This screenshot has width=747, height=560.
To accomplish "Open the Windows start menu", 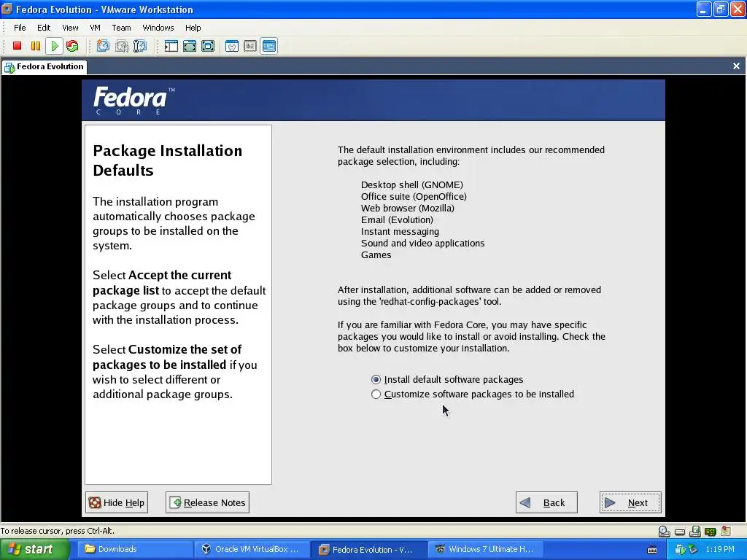I will click(34, 550).
